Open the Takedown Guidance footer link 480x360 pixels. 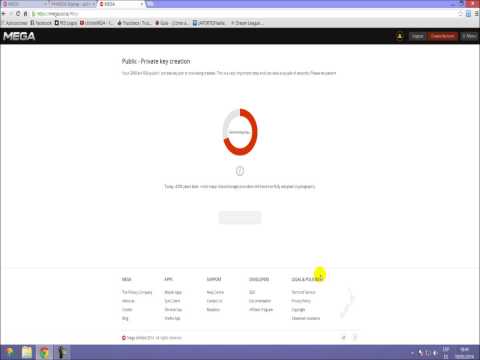point(306,318)
